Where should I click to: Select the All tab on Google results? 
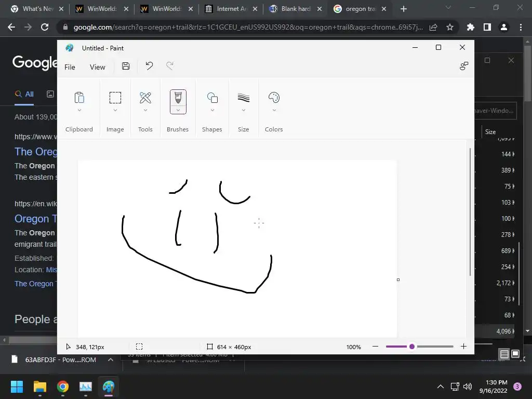(x=24, y=95)
